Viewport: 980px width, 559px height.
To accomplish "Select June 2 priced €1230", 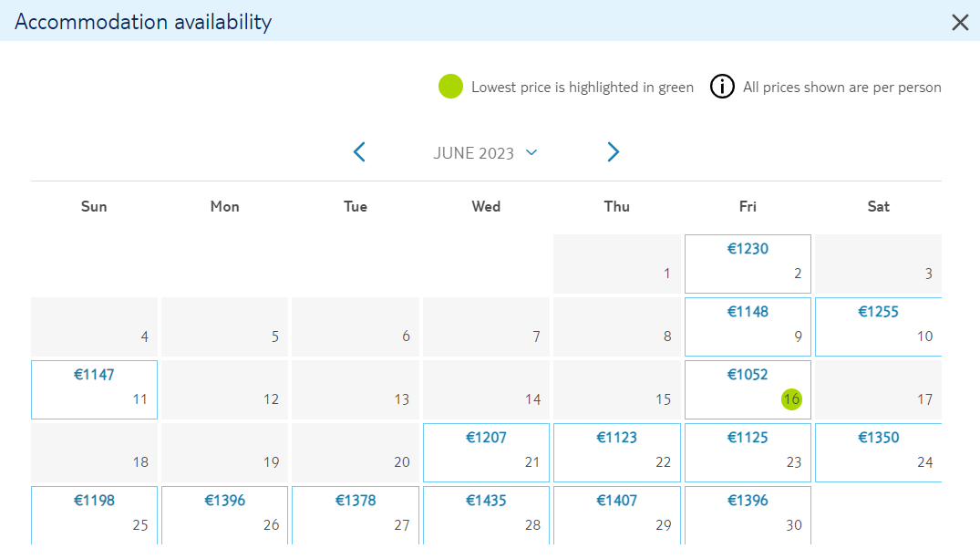I will click(748, 264).
